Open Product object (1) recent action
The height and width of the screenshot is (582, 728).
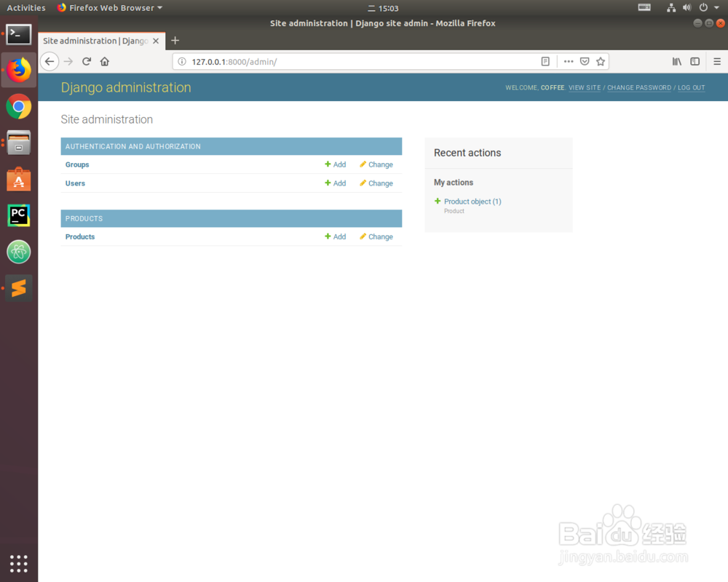[x=472, y=202]
